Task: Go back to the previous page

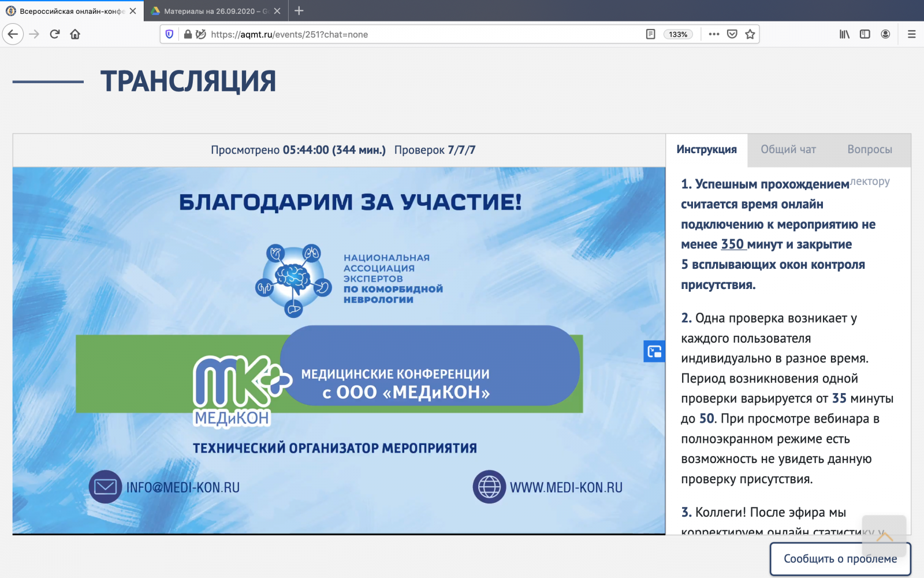Action: (13, 34)
